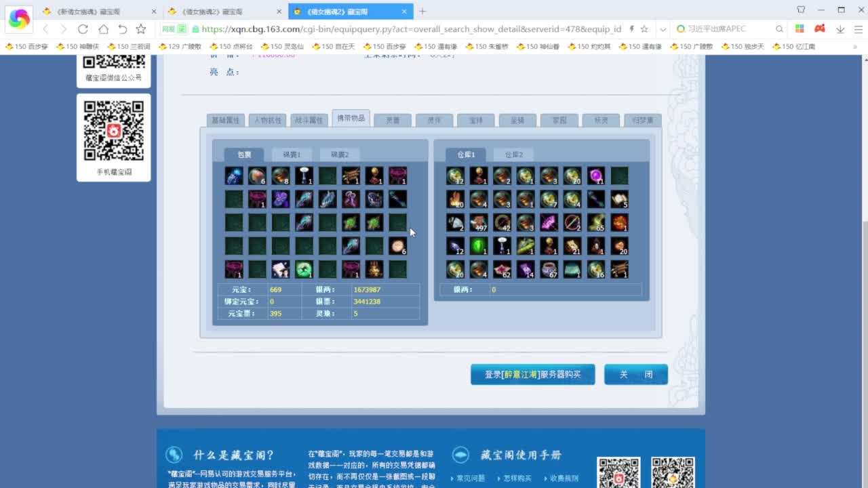Open the 收费规则 link
The height and width of the screenshot is (488, 868).
(x=564, y=479)
